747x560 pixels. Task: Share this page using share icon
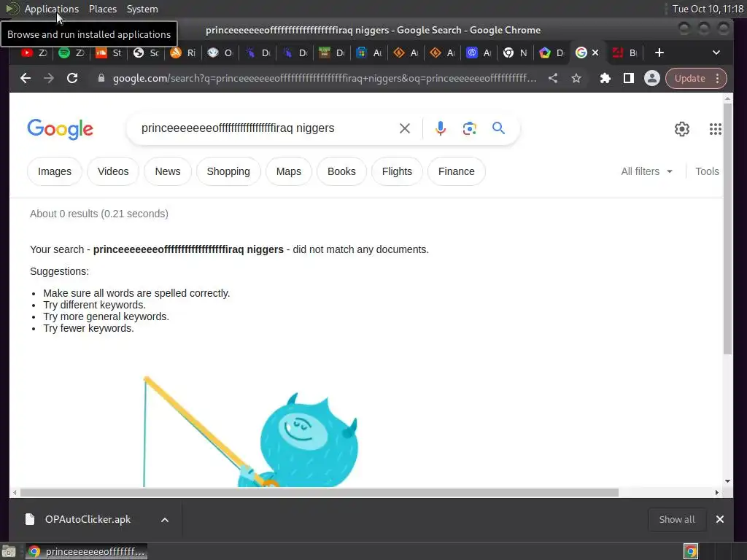(553, 78)
